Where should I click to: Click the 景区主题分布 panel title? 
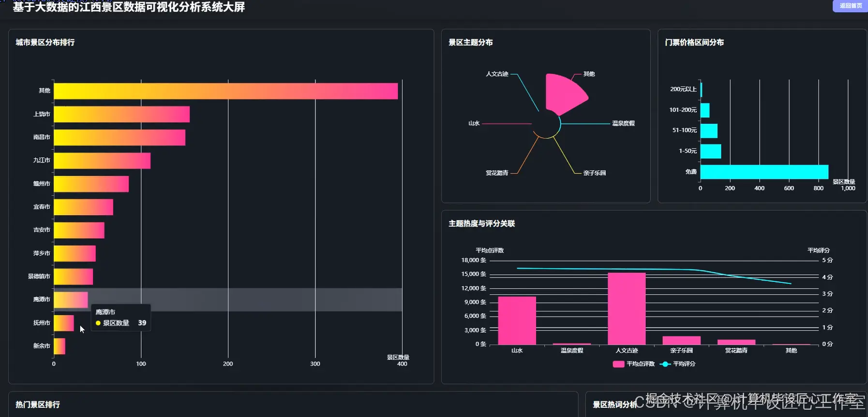pos(471,43)
